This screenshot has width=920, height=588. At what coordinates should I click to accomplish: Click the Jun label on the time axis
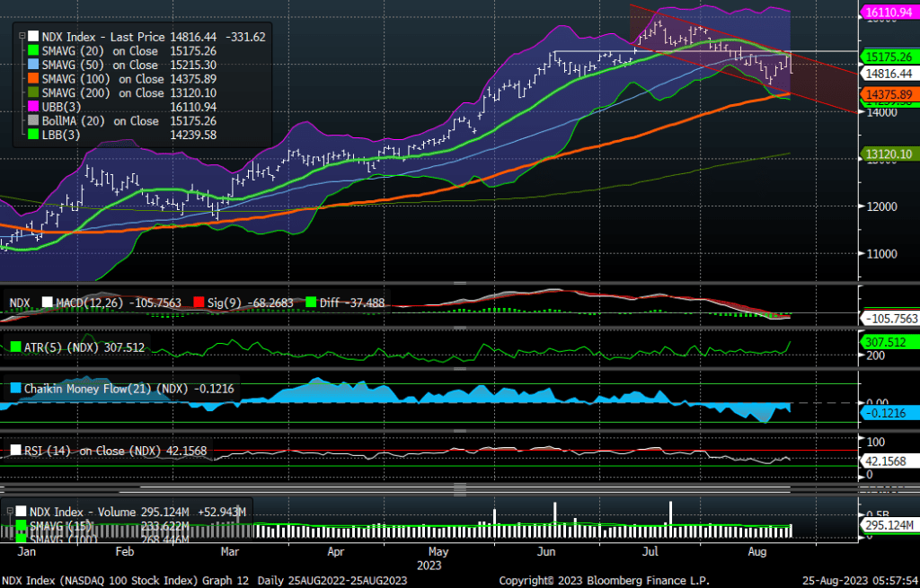546,552
